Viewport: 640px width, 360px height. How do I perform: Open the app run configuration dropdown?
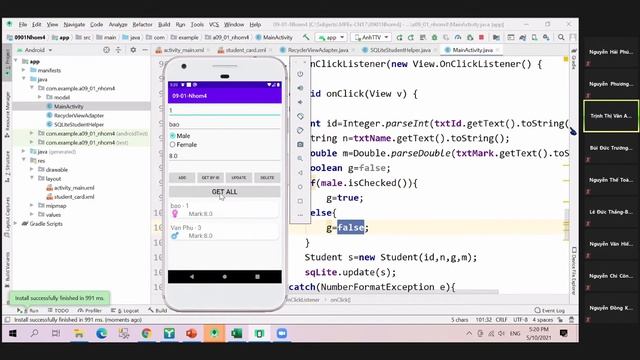(x=332, y=37)
